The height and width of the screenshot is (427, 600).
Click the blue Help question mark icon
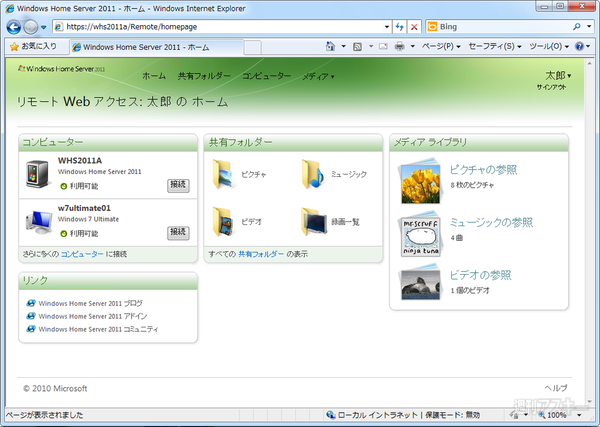coord(579,46)
